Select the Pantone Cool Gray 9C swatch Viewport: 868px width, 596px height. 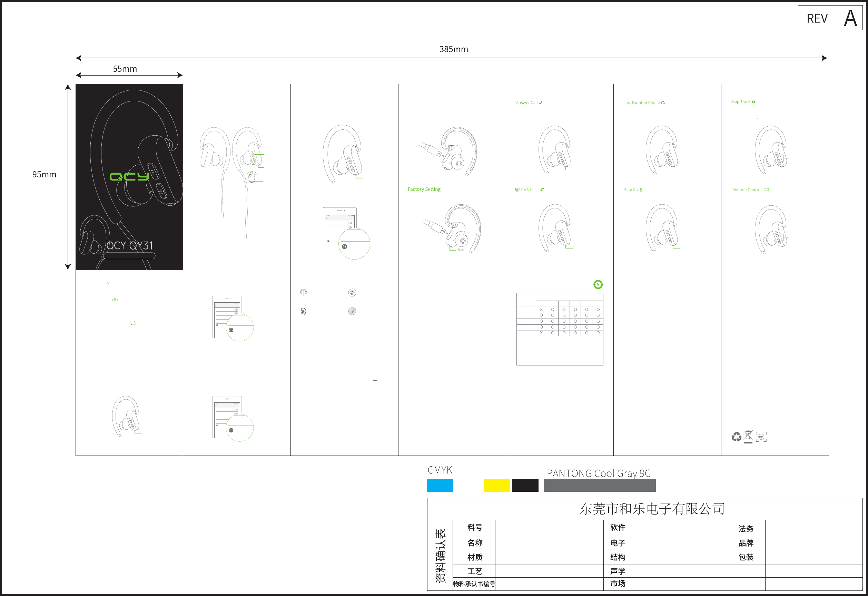(x=600, y=485)
